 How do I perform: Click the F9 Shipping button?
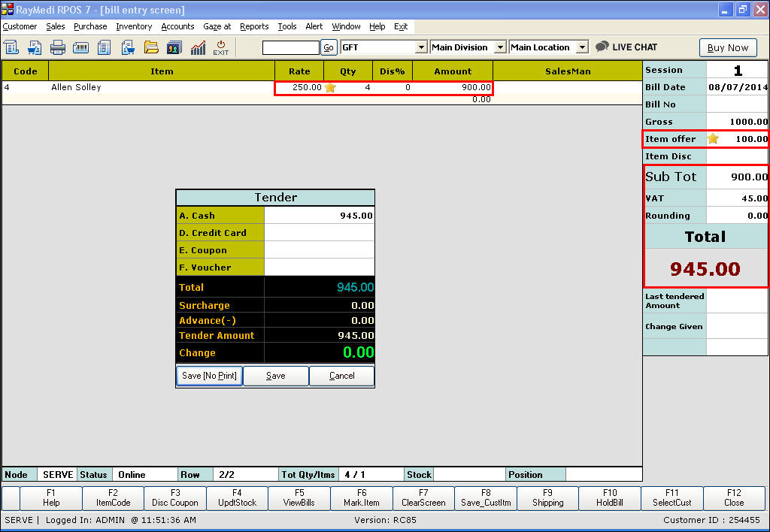(x=548, y=497)
